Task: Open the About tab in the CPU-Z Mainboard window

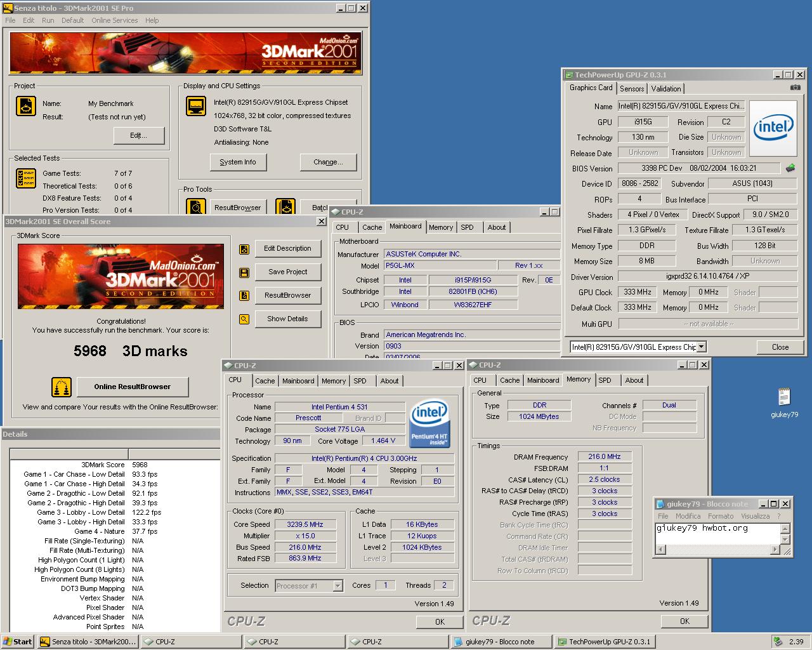Action: [x=497, y=227]
